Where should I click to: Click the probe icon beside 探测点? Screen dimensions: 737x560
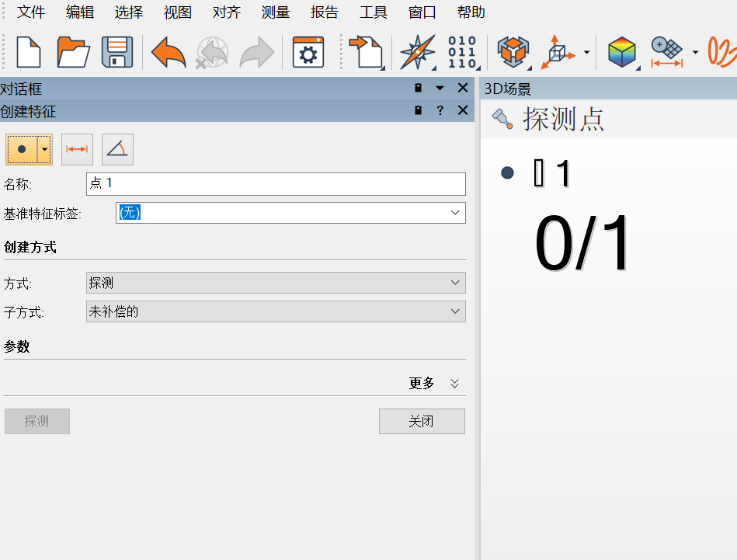[x=502, y=119]
